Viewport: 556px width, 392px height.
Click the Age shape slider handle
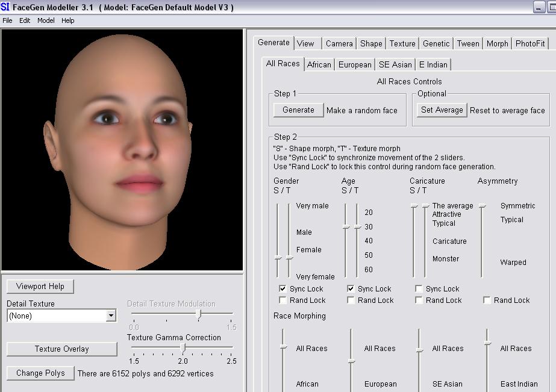(x=346, y=227)
